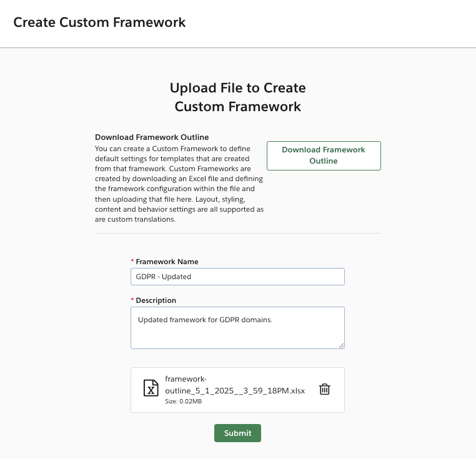Click the bold 'Download Framework Outline' subheading
476x459 pixels.
pyautogui.click(x=152, y=137)
